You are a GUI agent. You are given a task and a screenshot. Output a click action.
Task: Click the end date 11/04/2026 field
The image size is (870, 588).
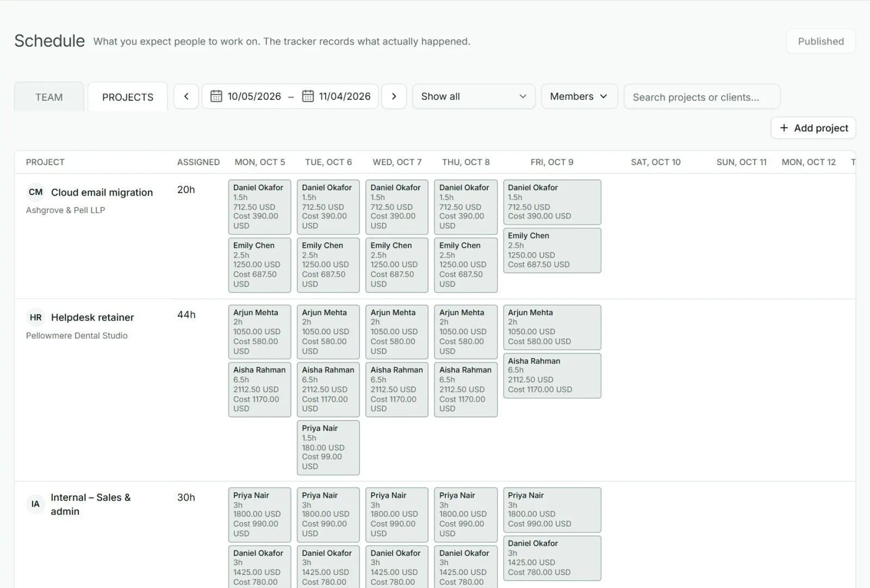tap(345, 96)
